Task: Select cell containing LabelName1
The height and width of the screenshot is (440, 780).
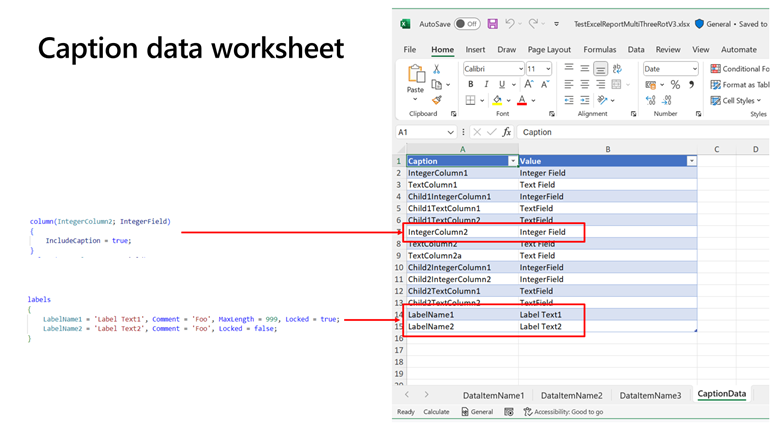Action: point(463,315)
